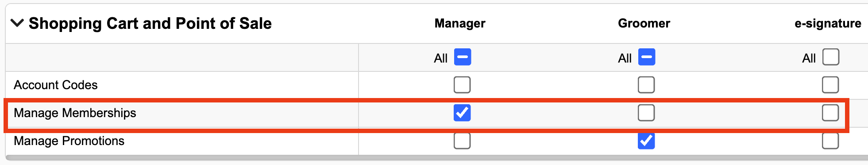The width and height of the screenshot is (868, 165).
Task: Enable Account Codes for e-signature
Action: coord(830,85)
